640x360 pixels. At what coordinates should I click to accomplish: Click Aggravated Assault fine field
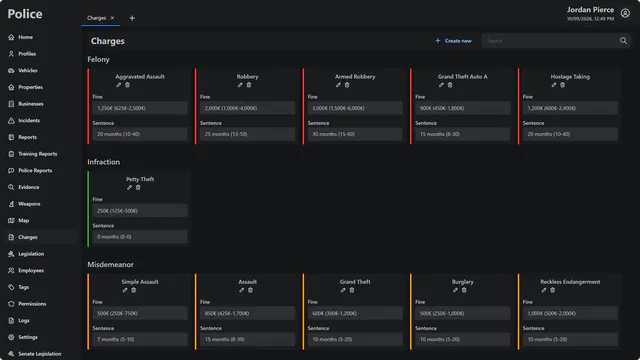click(140, 108)
